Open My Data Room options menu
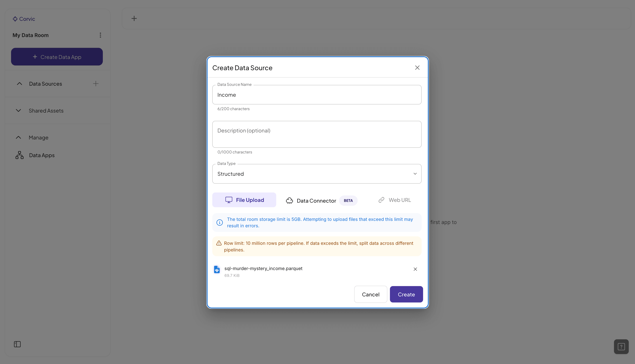Screen dimensions: 635x364 tap(100, 35)
